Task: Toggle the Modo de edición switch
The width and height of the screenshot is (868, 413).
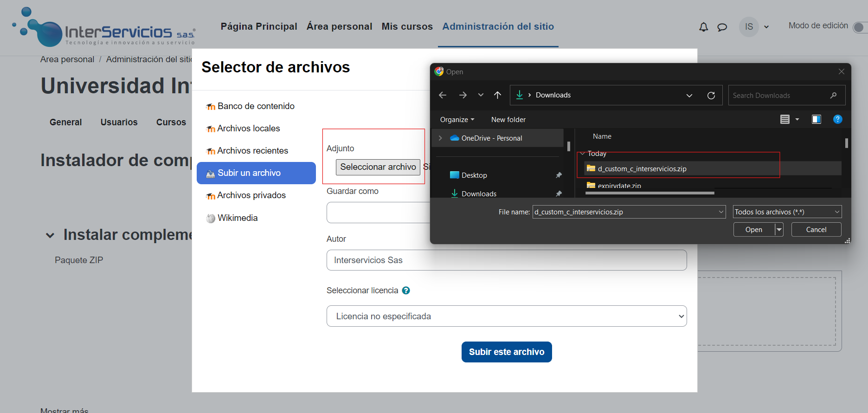Action: coord(860,27)
